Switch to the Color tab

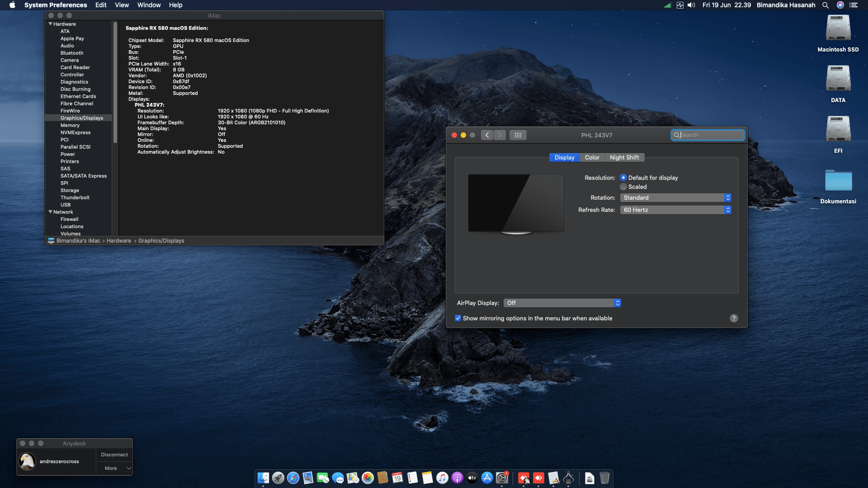tap(592, 158)
